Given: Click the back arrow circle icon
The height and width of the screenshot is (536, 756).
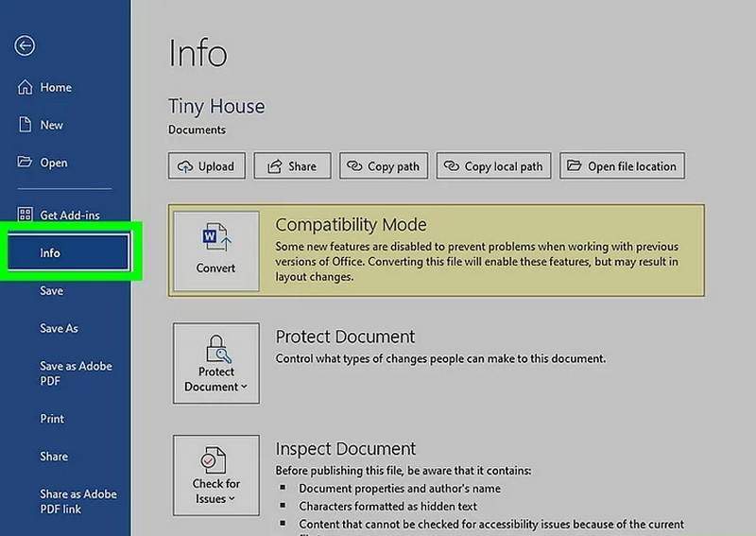Looking at the screenshot, I should pyautogui.click(x=26, y=46).
